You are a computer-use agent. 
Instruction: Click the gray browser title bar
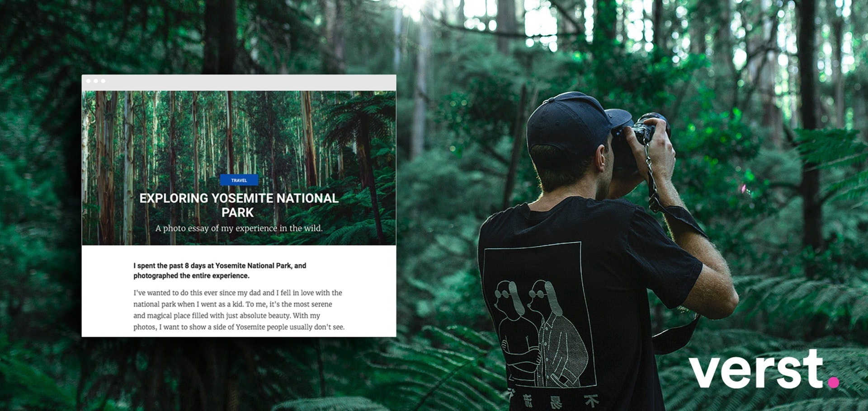tap(239, 83)
